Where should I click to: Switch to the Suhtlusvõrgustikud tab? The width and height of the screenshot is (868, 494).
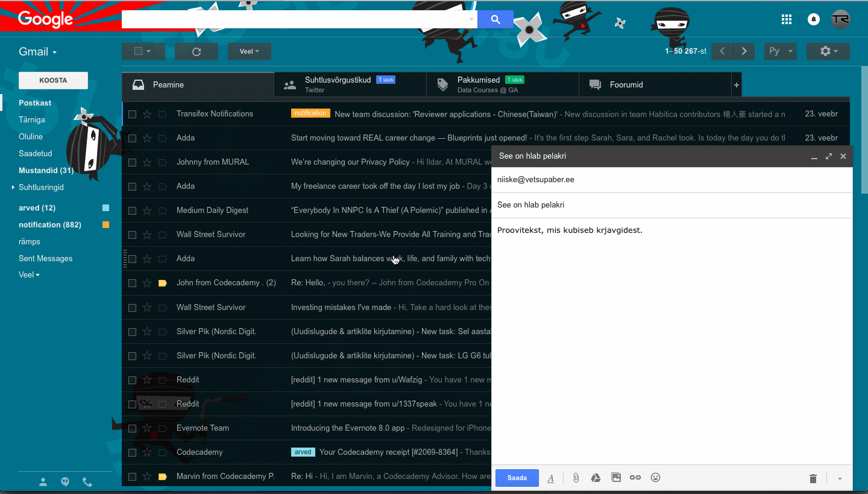click(350, 85)
